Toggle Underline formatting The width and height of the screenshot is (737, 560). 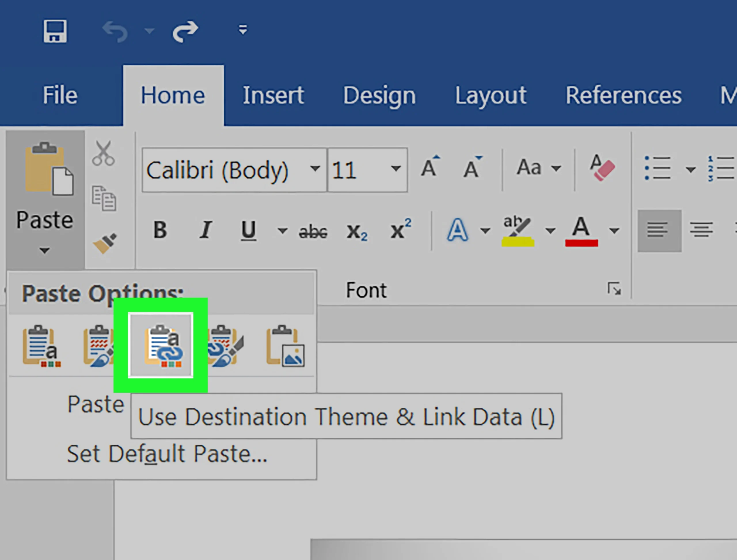point(249,230)
